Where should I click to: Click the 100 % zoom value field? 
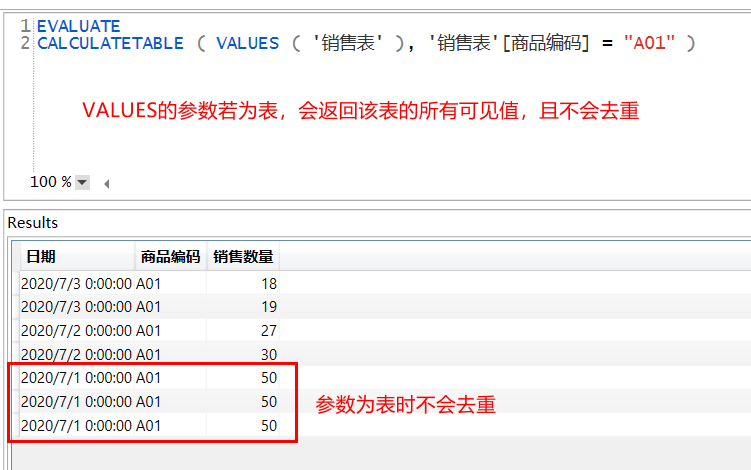[x=51, y=182]
